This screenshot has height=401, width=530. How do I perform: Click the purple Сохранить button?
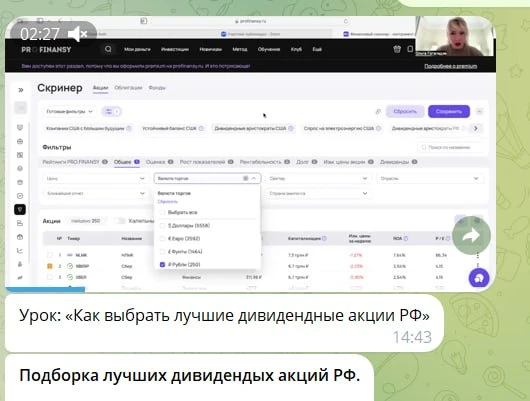point(449,111)
